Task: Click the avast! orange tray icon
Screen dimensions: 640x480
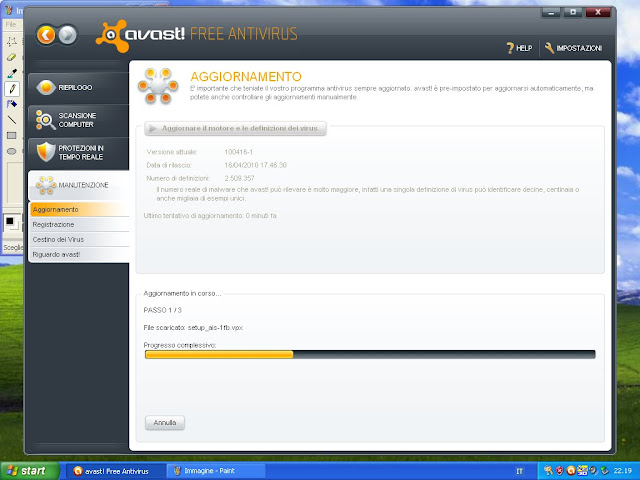Action: point(571,471)
